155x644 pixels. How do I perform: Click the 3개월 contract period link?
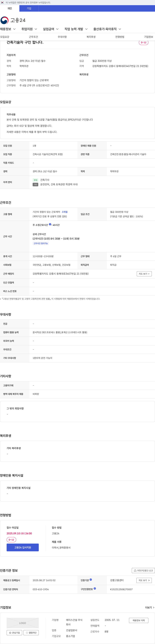[x=65, y=212]
